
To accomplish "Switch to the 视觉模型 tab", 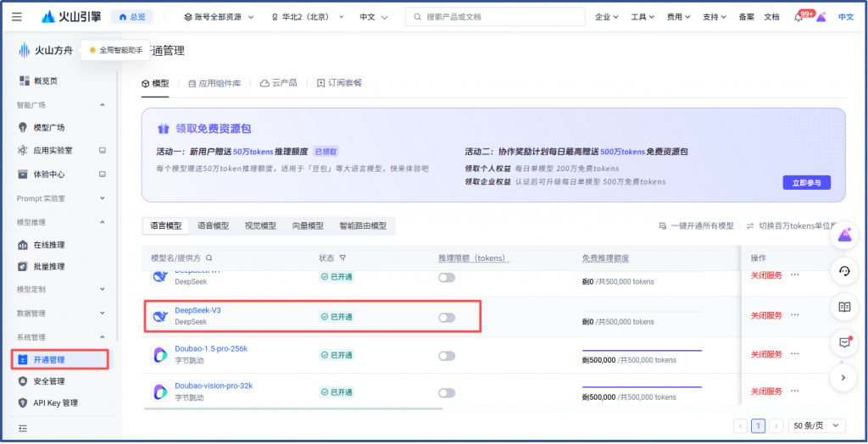I will pyautogui.click(x=260, y=226).
